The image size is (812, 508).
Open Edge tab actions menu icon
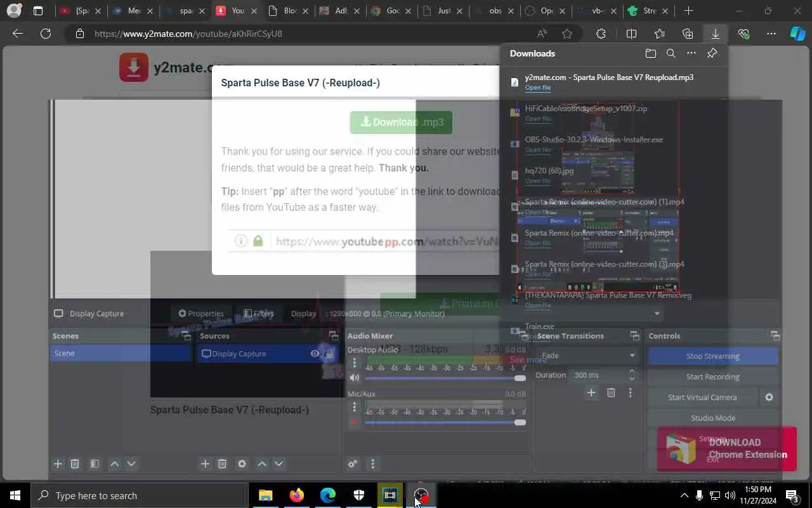38,11
